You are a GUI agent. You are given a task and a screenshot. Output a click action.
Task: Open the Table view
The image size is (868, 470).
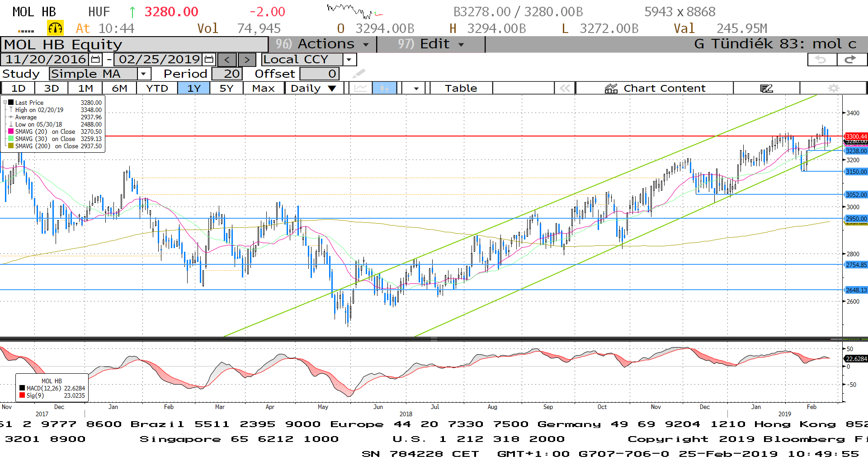(x=461, y=88)
